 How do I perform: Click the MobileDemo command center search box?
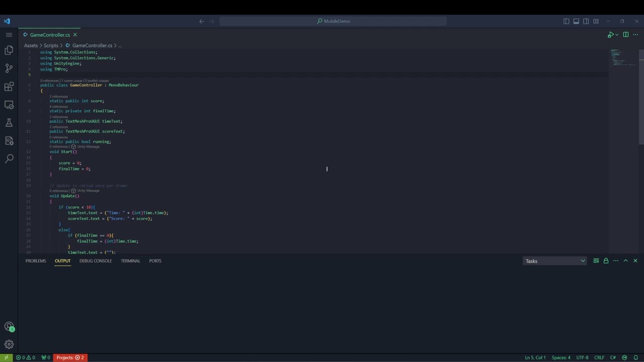(x=333, y=21)
